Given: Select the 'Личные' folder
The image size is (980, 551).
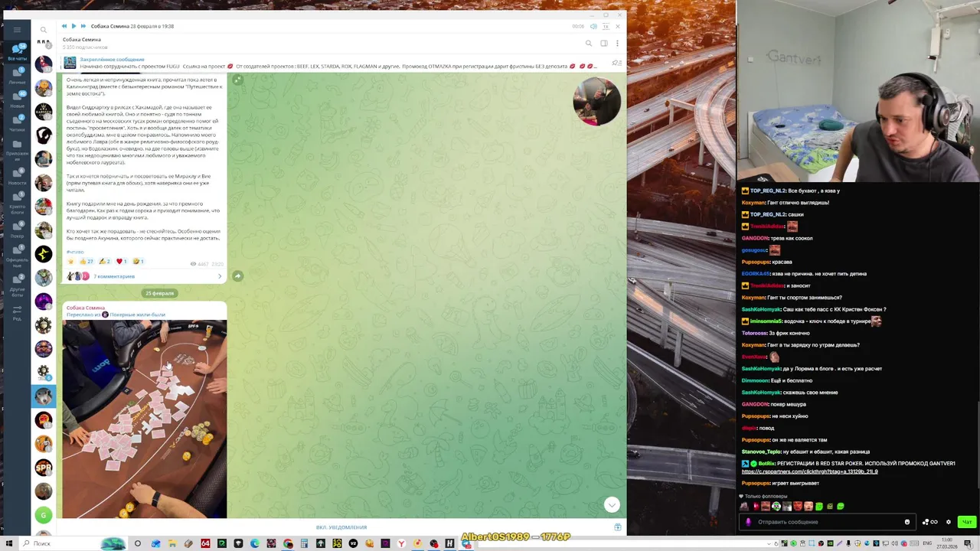Looking at the screenshot, I should pos(17,75).
